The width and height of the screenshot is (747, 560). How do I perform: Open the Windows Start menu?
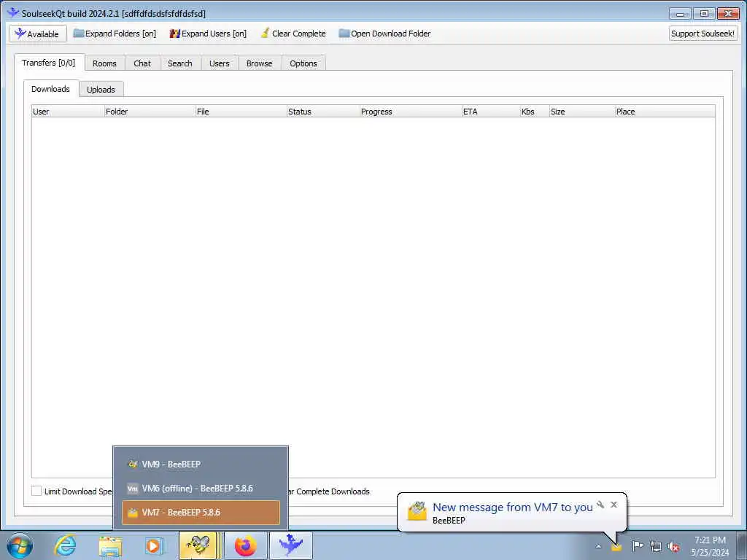point(20,545)
